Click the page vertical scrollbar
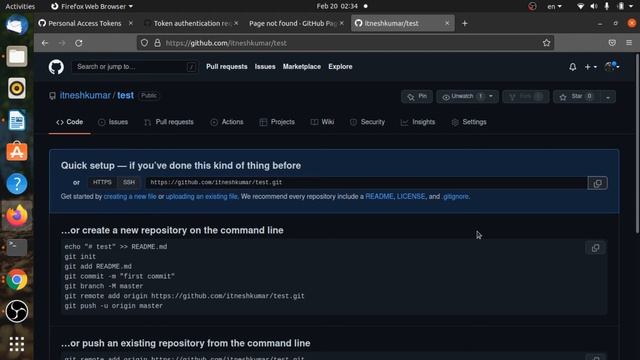The image size is (640, 360). click(637, 143)
